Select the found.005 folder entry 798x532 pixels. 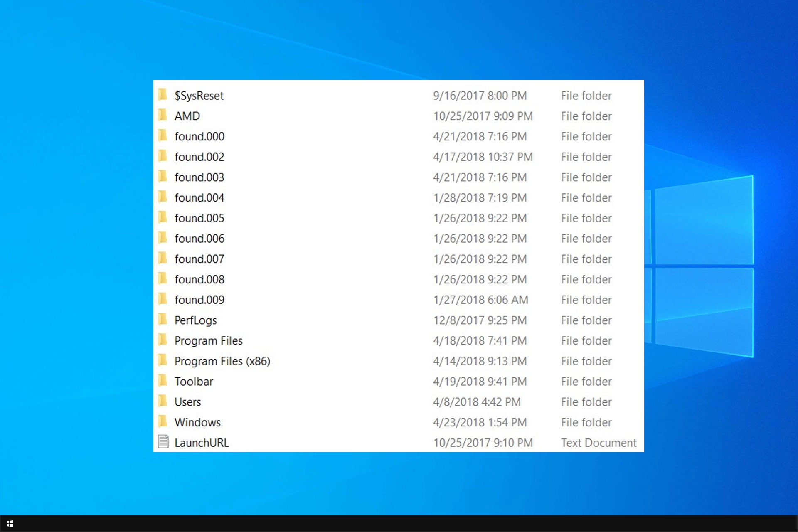pos(199,218)
